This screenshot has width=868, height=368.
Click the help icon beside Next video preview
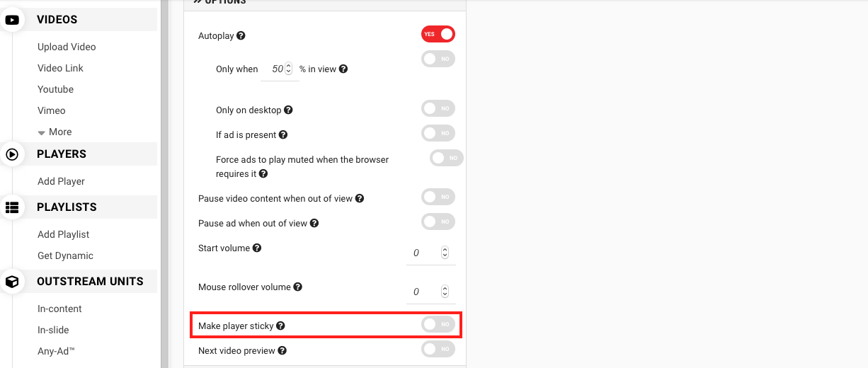coord(282,351)
